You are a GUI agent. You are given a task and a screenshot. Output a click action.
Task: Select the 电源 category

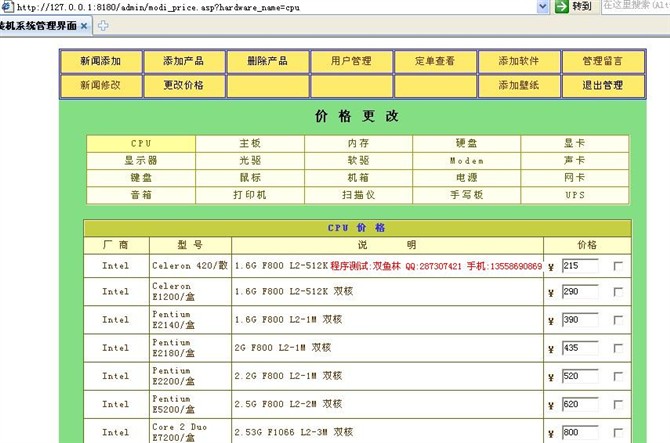tap(467, 178)
